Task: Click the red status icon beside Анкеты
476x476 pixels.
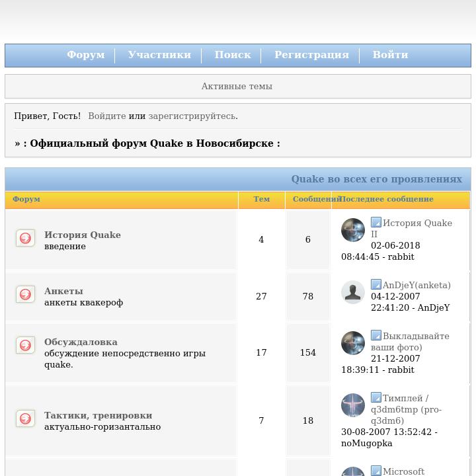Action: coord(25,294)
